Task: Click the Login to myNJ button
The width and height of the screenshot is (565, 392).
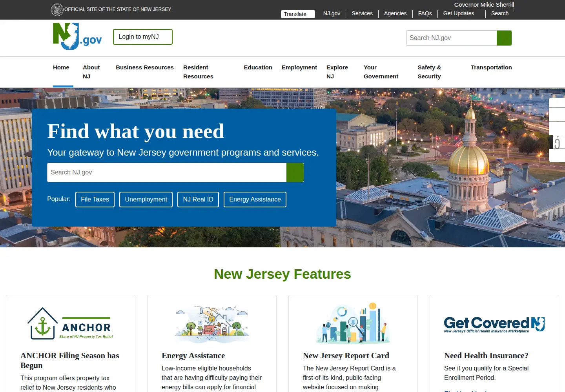Action: pos(143,37)
